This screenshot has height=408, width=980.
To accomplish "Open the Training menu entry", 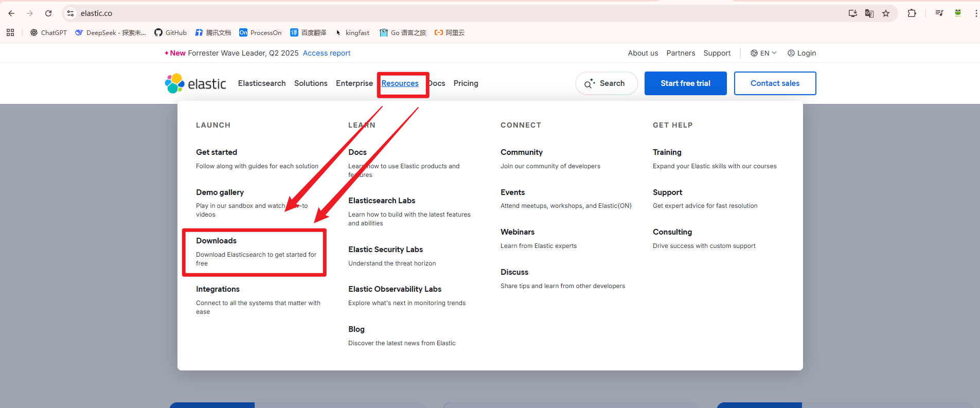I will pos(667,152).
